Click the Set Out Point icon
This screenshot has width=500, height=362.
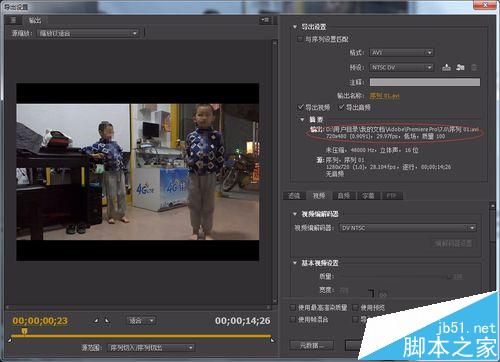point(107,320)
